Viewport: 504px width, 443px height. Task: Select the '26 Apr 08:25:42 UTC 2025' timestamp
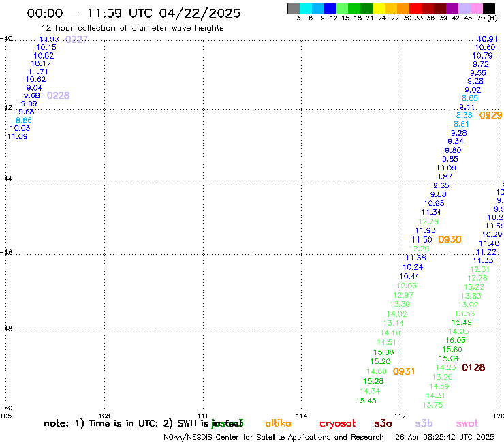(x=445, y=437)
